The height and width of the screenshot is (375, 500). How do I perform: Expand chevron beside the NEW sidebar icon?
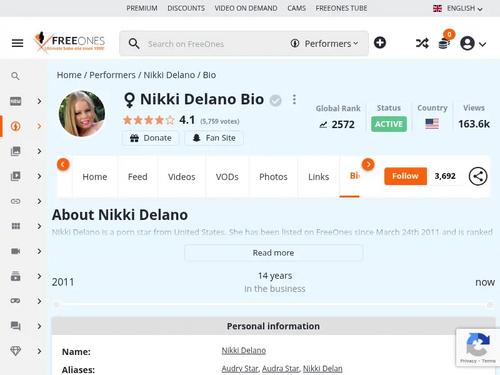(x=39, y=101)
